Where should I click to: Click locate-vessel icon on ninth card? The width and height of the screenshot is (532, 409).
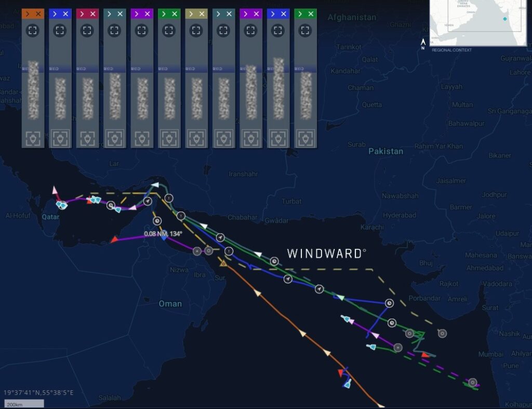pos(251,138)
